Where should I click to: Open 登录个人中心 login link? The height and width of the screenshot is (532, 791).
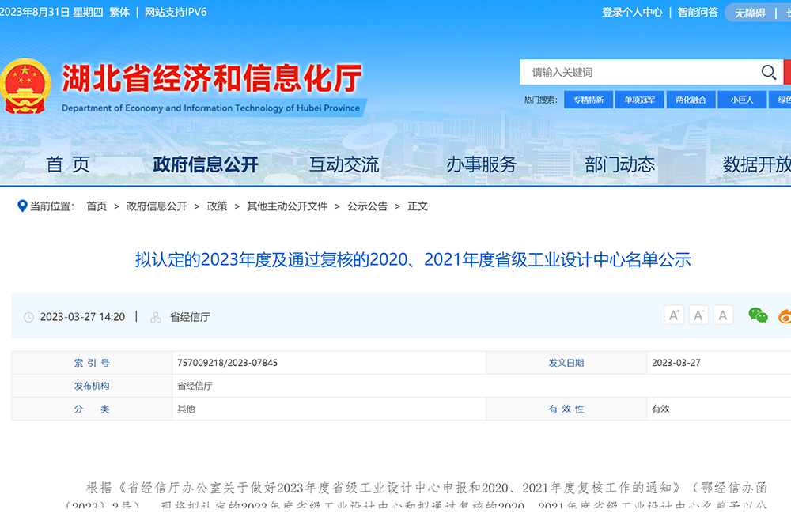coord(632,13)
